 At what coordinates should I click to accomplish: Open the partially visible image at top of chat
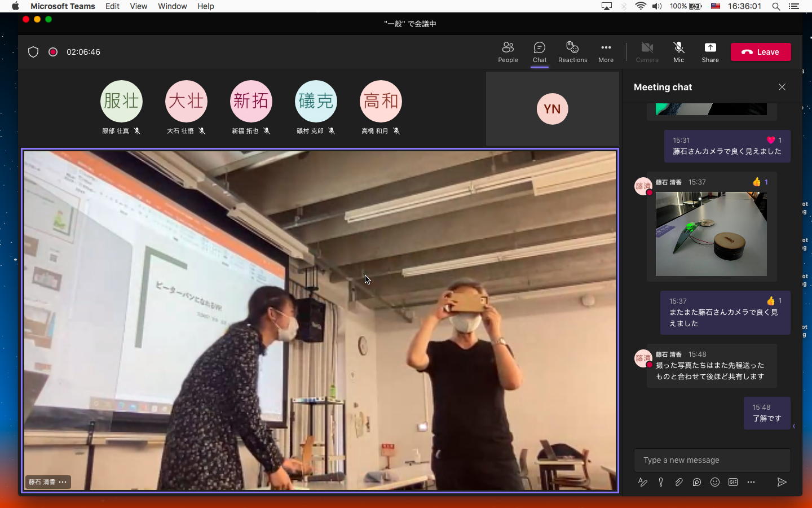(x=711, y=109)
